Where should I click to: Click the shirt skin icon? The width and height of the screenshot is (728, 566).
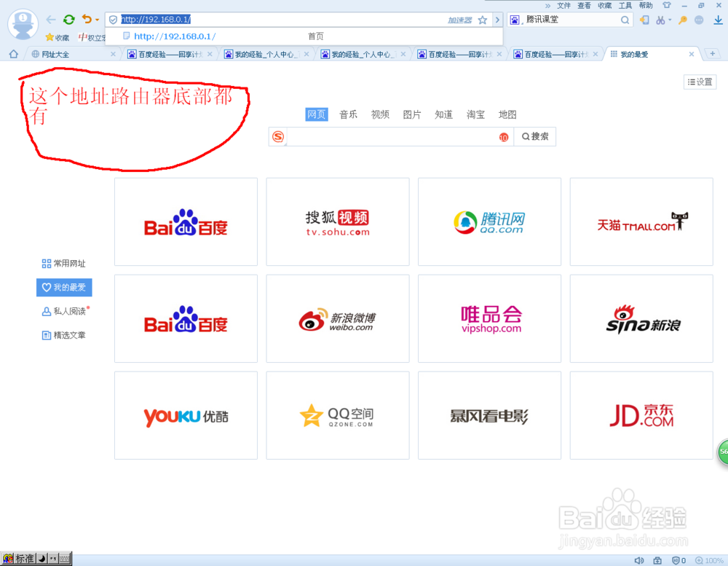pyautogui.click(x=667, y=6)
